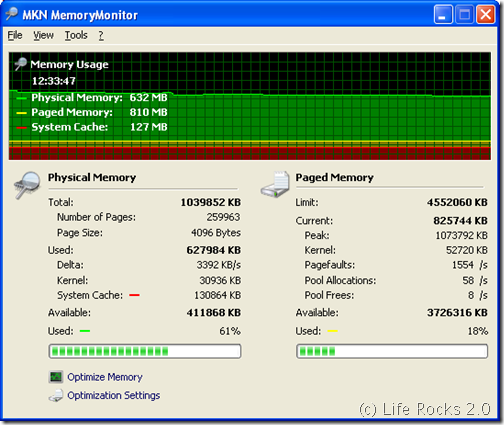Click the paged available value 3726316 KB
504x425 pixels.
457,313
